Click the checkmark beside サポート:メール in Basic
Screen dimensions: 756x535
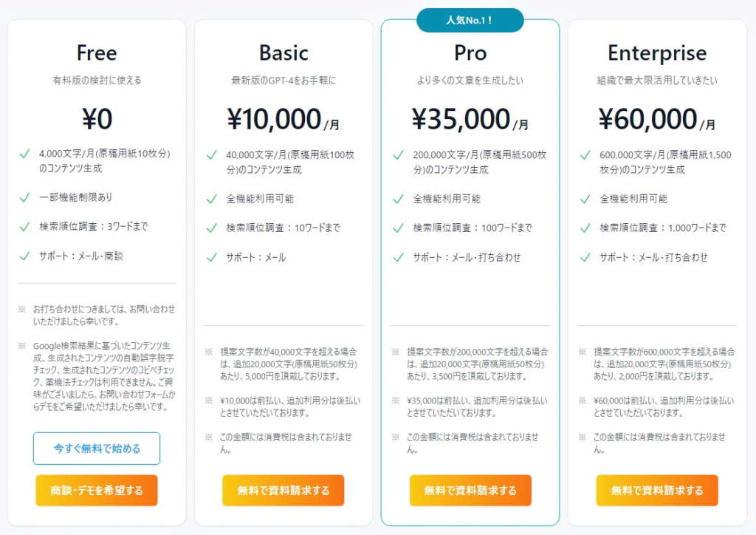(x=212, y=258)
